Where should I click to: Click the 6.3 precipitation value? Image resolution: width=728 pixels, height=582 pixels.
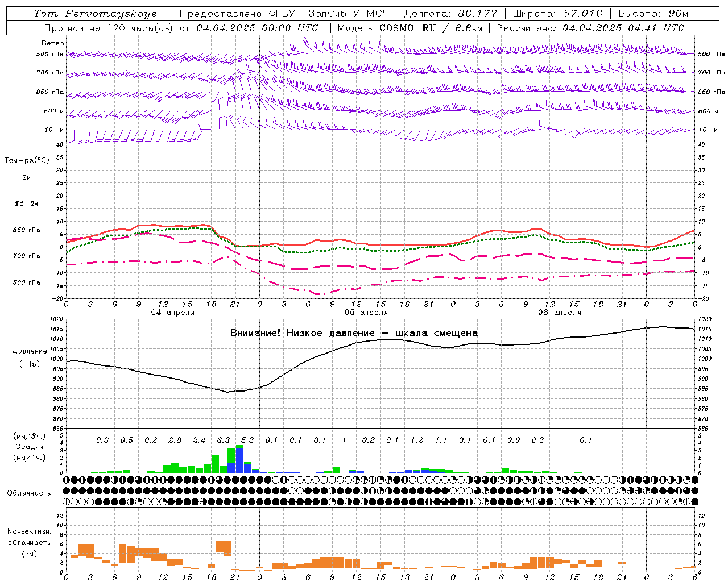[224, 440]
